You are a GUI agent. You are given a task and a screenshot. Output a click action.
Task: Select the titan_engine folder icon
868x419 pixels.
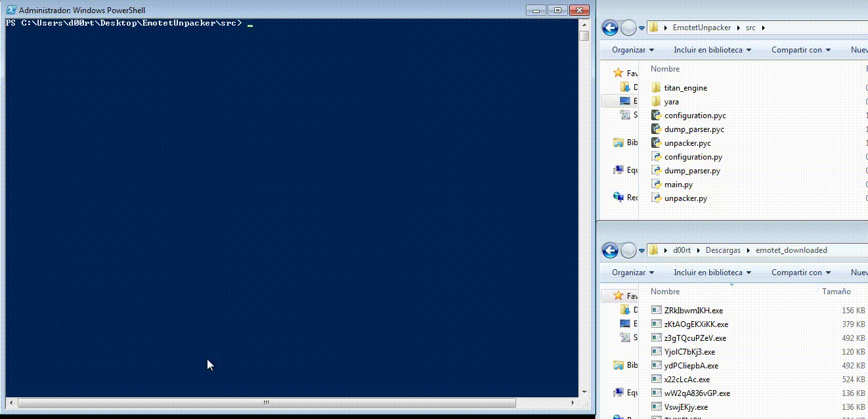656,87
